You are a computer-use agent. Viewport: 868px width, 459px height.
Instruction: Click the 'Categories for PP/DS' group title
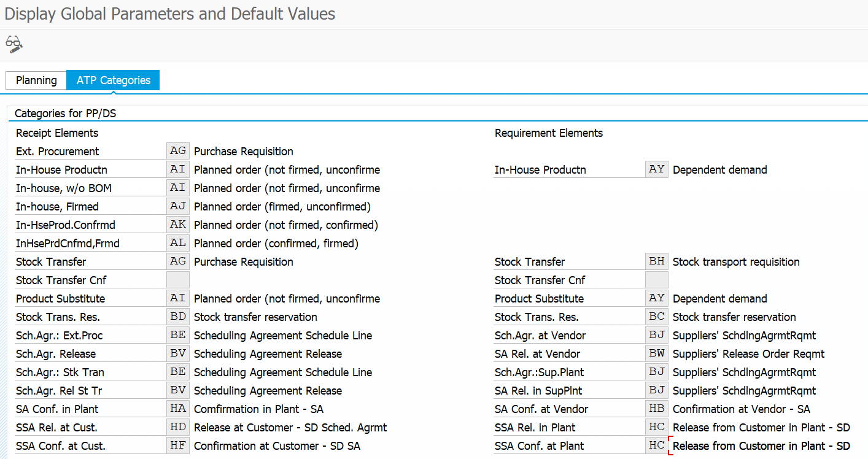click(66, 114)
